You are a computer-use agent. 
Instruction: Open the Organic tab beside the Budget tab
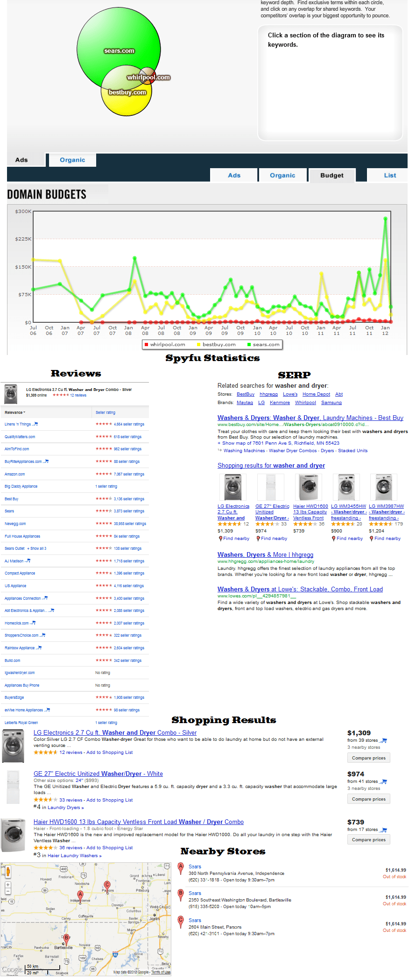click(x=283, y=175)
